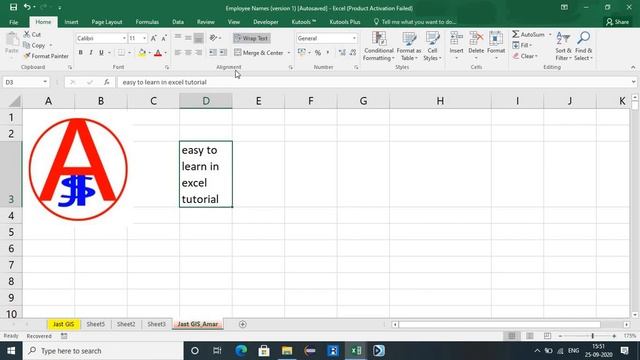640x360 pixels.
Task: Click the formula bar text field
Action: pyautogui.click(x=373, y=82)
